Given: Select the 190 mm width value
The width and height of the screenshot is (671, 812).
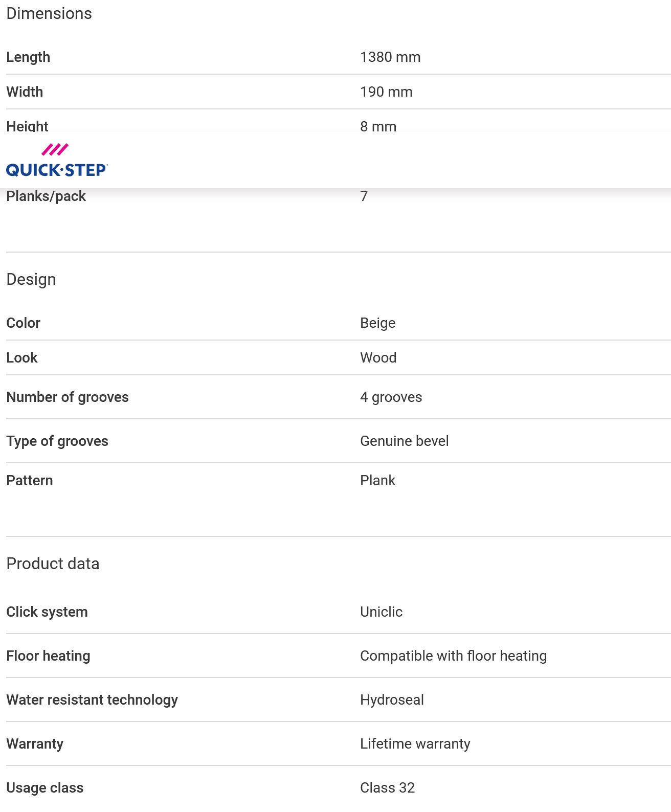Looking at the screenshot, I should (x=386, y=92).
